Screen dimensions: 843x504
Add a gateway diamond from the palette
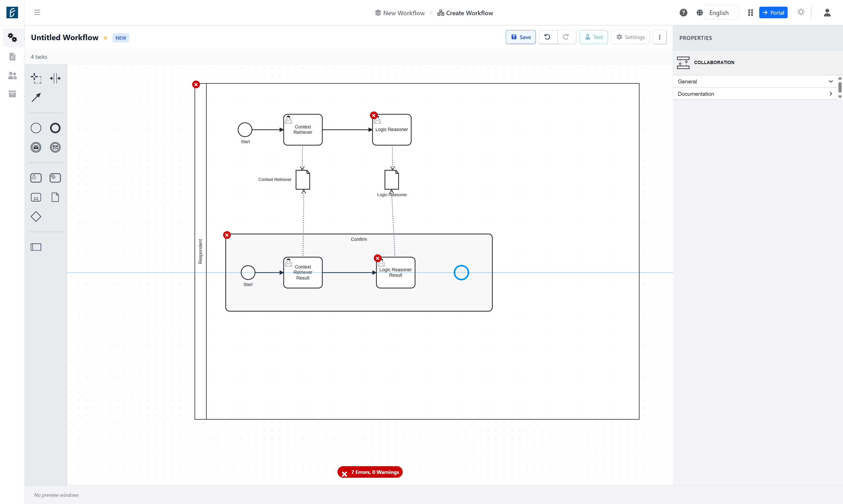pos(36,217)
